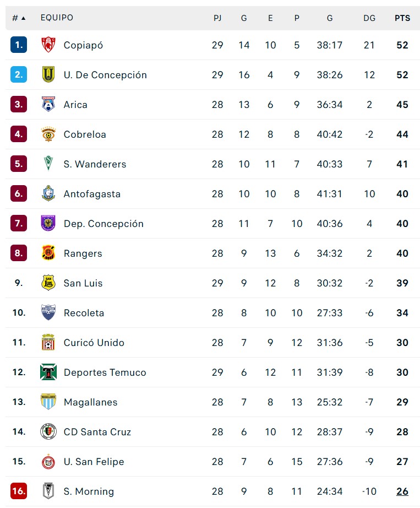Click the S. Morning team crest

click(x=48, y=491)
